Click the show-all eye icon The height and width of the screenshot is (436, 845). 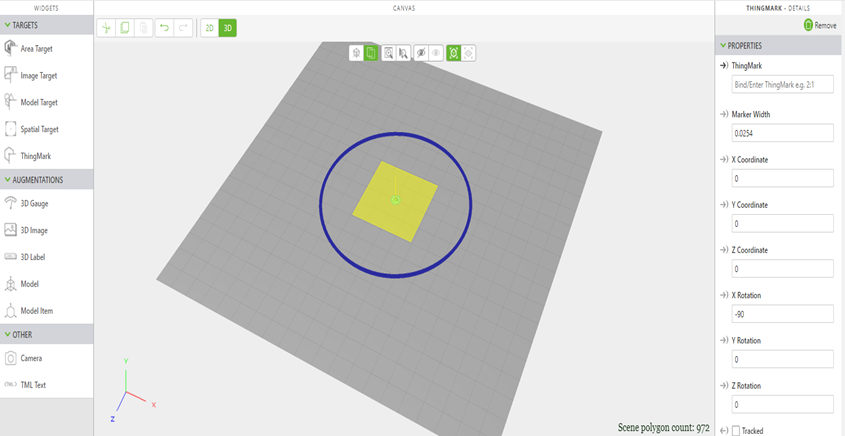(436, 53)
